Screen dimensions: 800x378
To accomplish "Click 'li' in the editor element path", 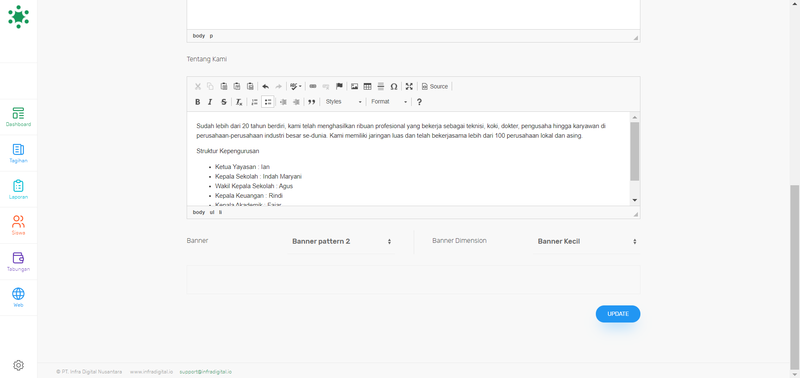I will (220, 212).
